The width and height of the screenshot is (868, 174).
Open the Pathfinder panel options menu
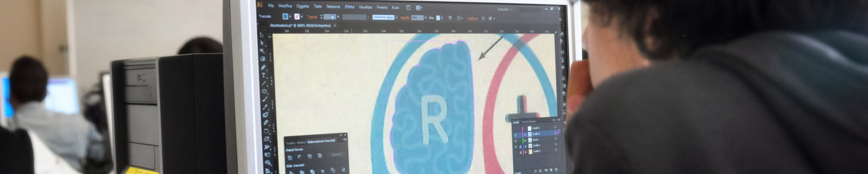pyautogui.click(x=344, y=140)
